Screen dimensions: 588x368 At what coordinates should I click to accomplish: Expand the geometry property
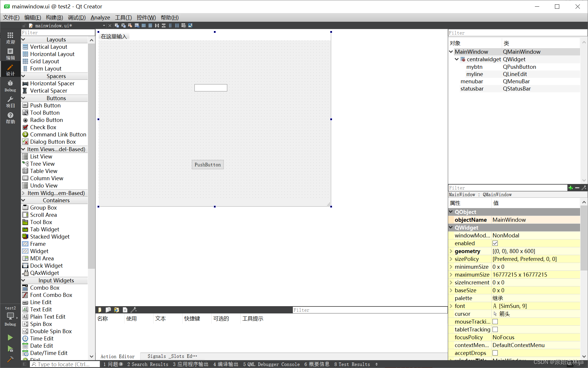click(451, 251)
